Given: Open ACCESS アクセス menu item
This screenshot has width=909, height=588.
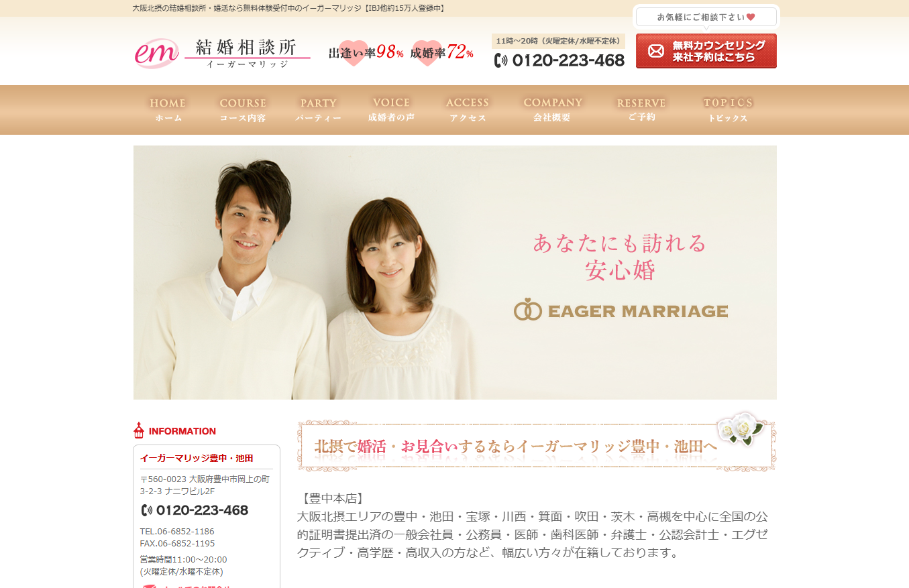Looking at the screenshot, I should click(x=468, y=110).
